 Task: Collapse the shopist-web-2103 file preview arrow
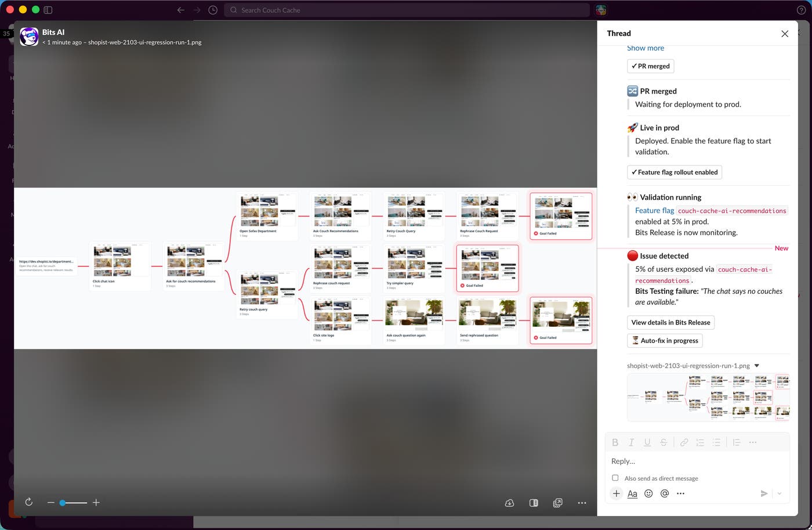(x=757, y=366)
